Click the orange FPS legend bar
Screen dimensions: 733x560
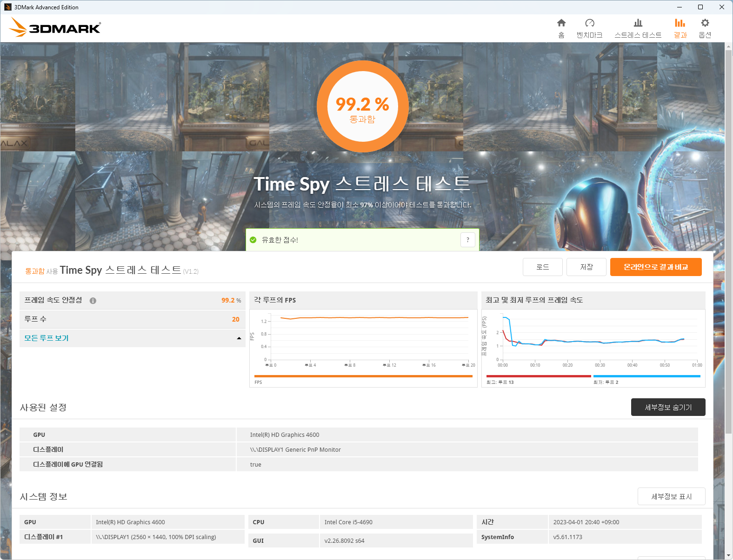coord(363,376)
